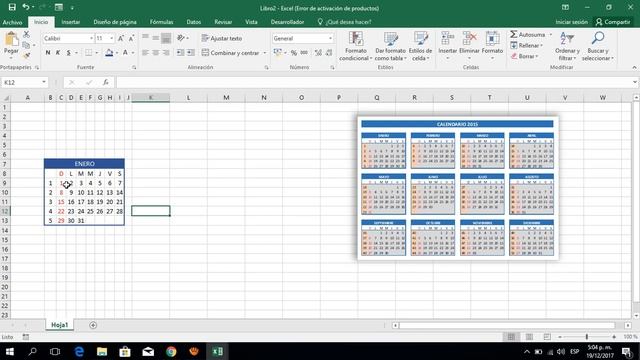Align text right
The width and height of the screenshot is (640, 360).
point(166,53)
